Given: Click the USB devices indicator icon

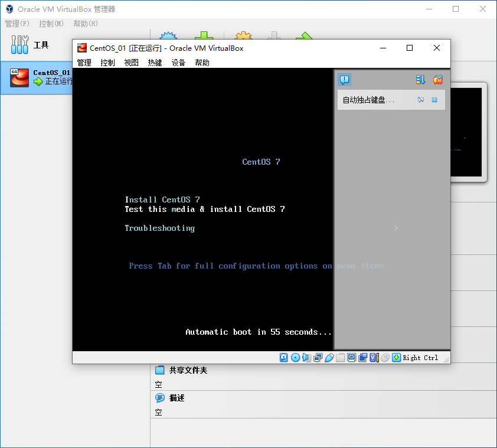Looking at the screenshot, I should click(329, 358).
